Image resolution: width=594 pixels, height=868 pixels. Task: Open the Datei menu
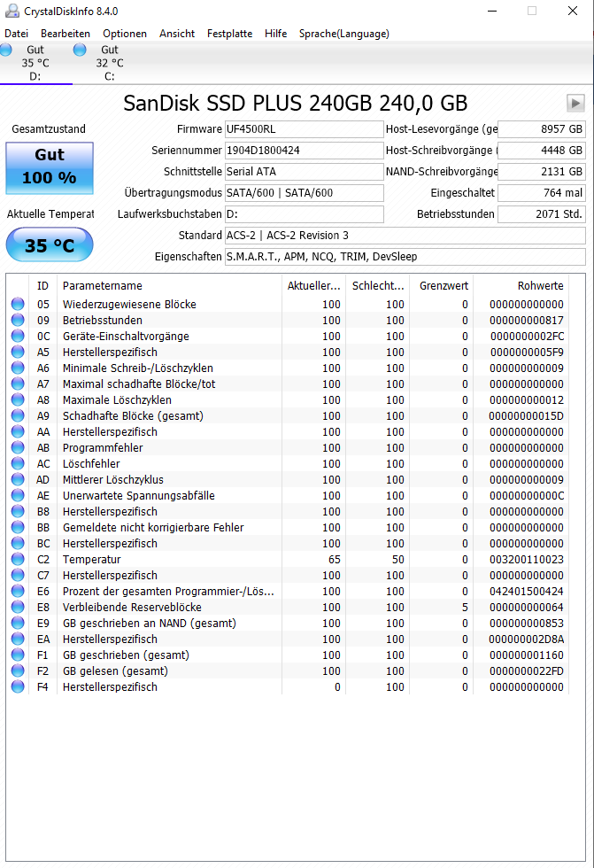point(16,34)
